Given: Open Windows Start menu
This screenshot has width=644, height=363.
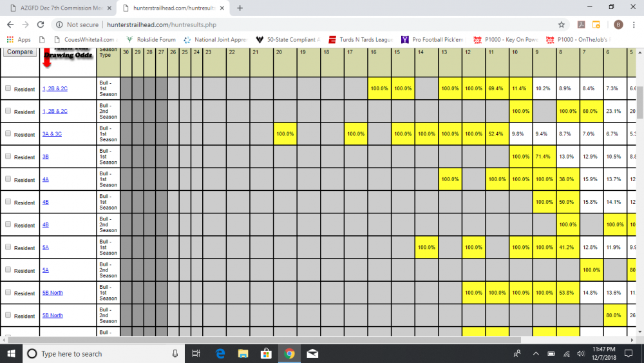Looking at the screenshot, I should point(11,353).
